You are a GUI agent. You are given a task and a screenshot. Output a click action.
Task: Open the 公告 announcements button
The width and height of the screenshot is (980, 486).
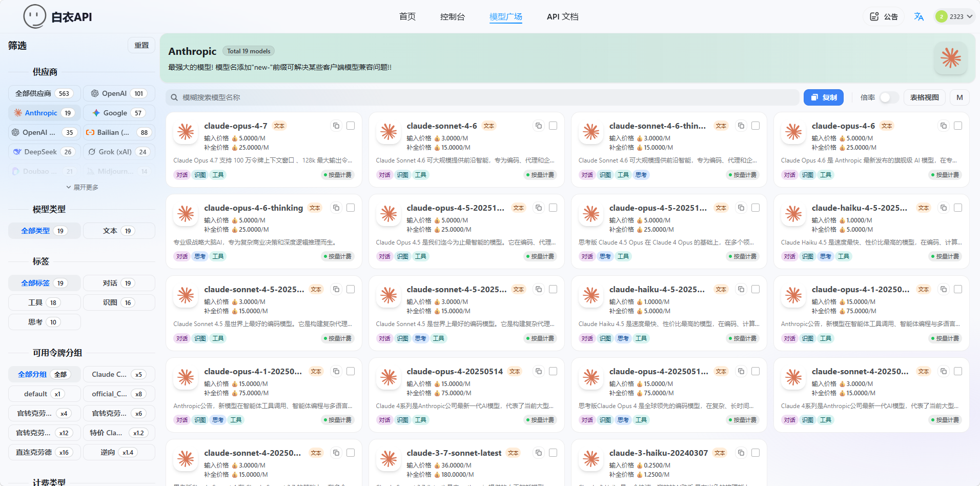tap(885, 16)
